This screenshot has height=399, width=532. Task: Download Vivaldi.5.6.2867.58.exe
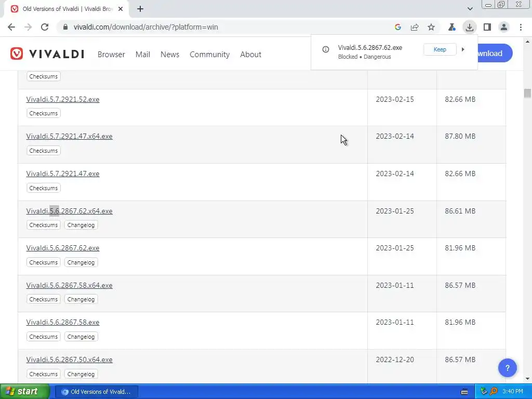pos(63,322)
